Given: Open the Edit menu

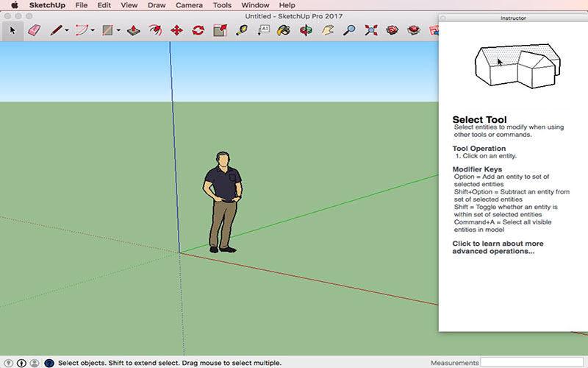Looking at the screenshot, I should coord(104,5).
